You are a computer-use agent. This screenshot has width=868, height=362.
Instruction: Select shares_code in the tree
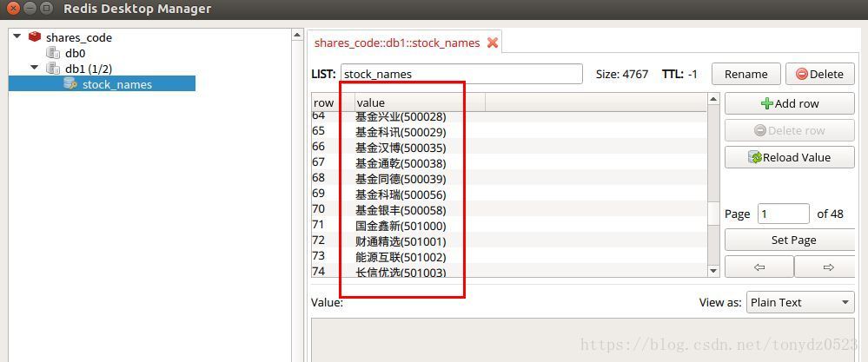pyautogui.click(x=78, y=37)
